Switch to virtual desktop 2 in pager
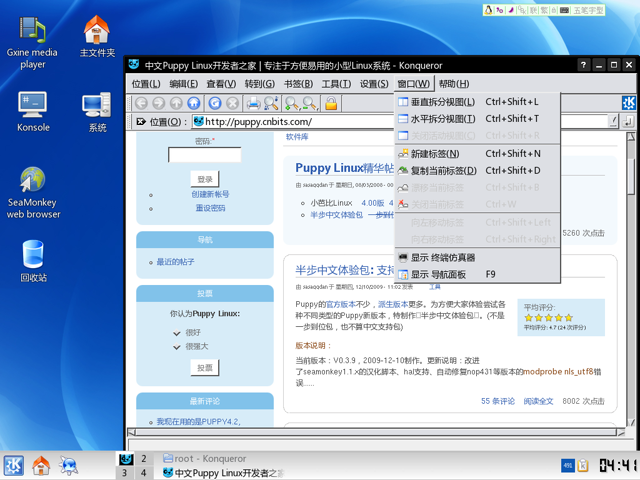Screen dimensions: 640x480 click(144, 458)
